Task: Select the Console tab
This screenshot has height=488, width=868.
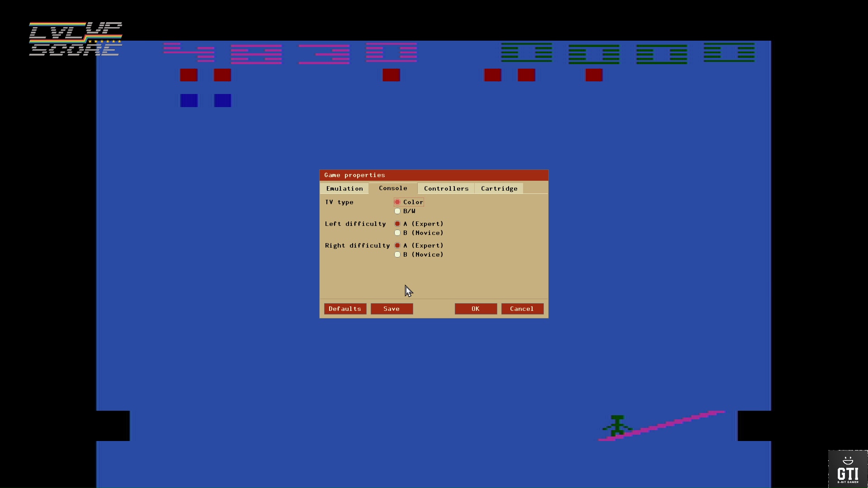Action: pyautogui.click(x=393, y=188)
